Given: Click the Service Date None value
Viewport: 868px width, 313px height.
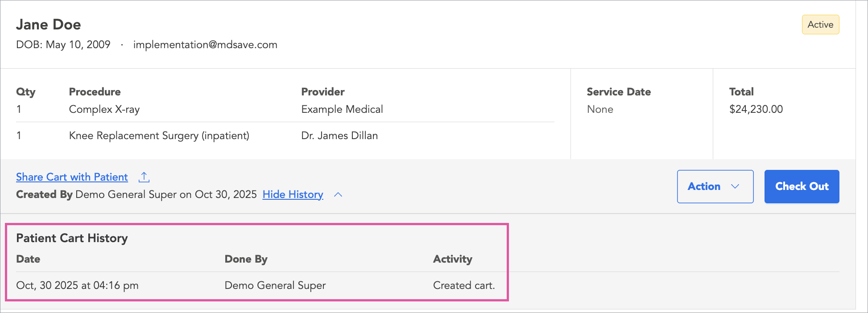Looking at the screenshot, I should tap(599, 109).
